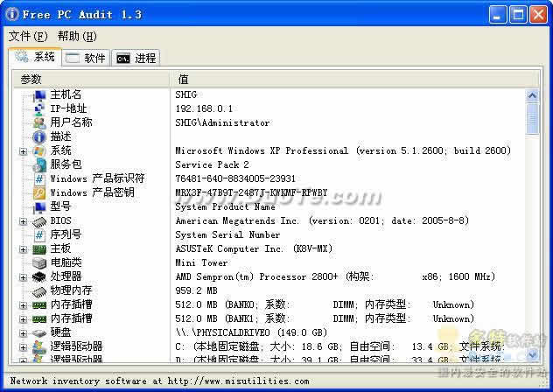Click the IP-地址 network icon
The width and height of the screenshot is (553, 392).
point(39,109)
